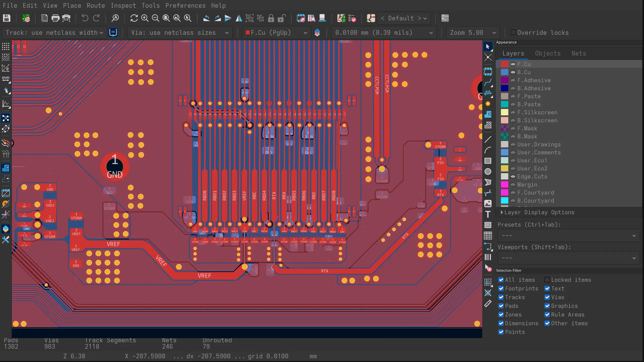Uncheck the Footprints selection filter
The height and width of the screenshot is (362, 644).
coord(501,289)
